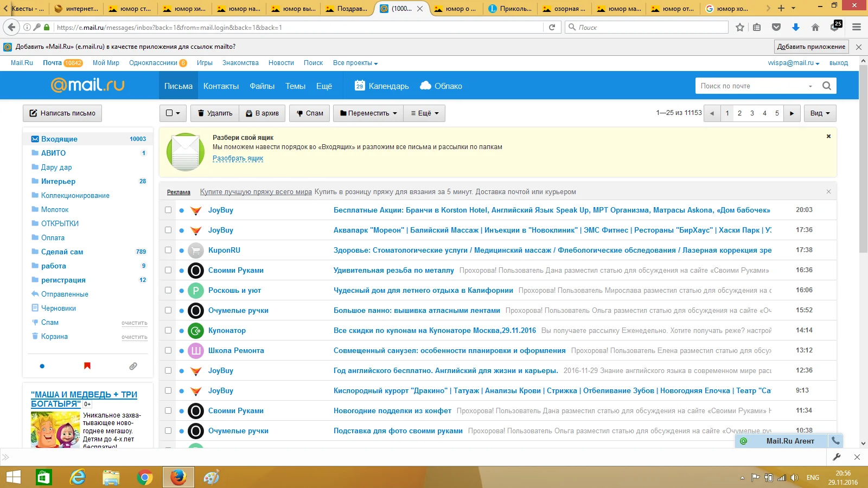868x488 pixels.
Task: Reload the page with the refresh icon
Action: [x=552, y=27]
